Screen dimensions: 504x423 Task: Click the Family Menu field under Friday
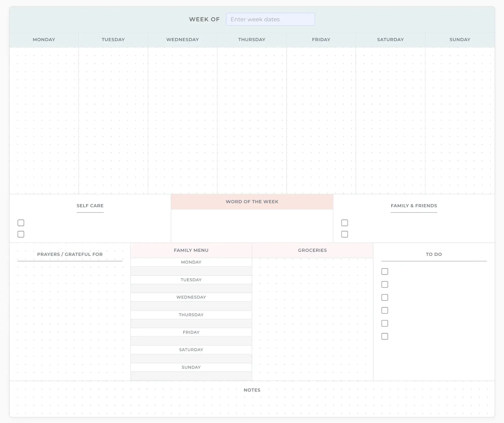[191, 341]
